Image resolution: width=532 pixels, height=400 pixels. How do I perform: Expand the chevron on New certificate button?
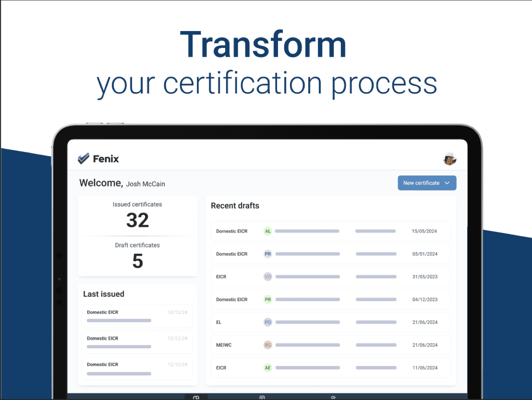point(447,183)
